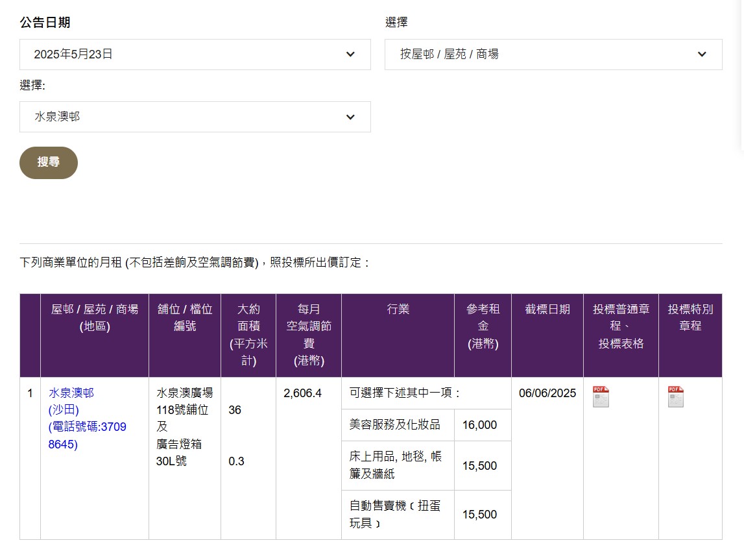
Task: Click the 2,606.4 air-conditioning fee value
Action: pos(302,393)
